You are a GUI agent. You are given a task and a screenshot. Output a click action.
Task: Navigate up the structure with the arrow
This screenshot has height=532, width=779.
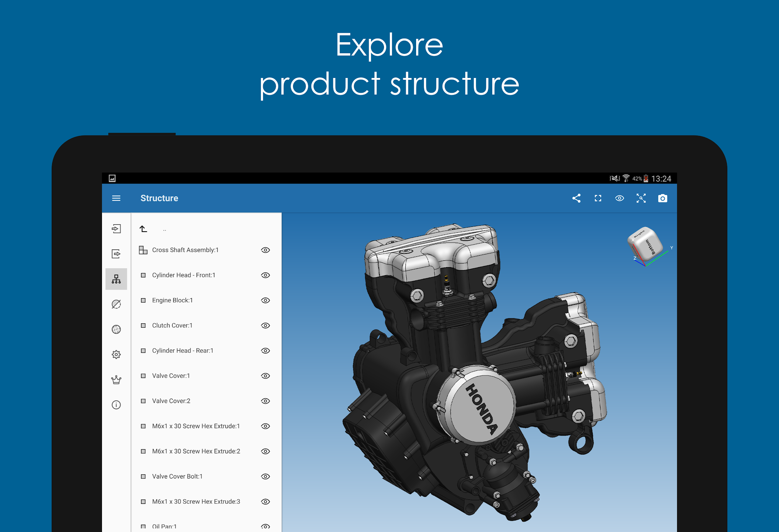tap(143, 228)
